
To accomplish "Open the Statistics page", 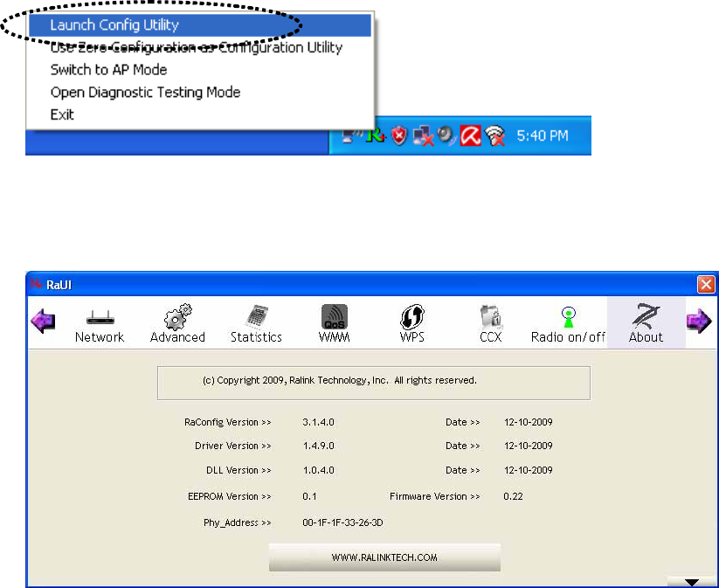I will click(x=256, y=324).
